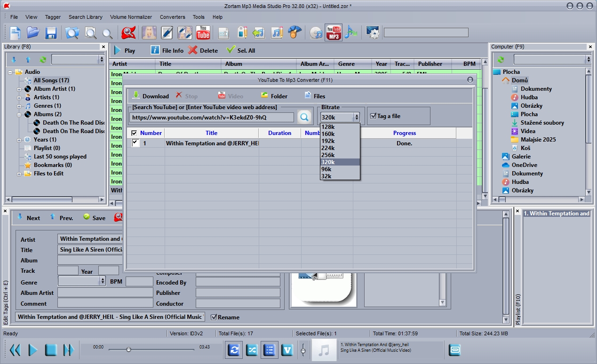This screenshot has width=597, height=364.
Task: Open the Genre dropdown in tag editor
Action: (x=103, y=281)
